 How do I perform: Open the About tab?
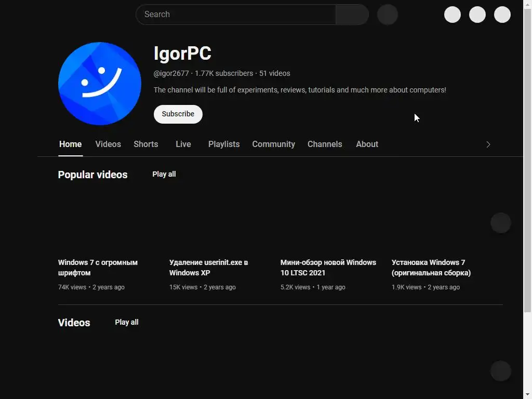click(367, 144)
